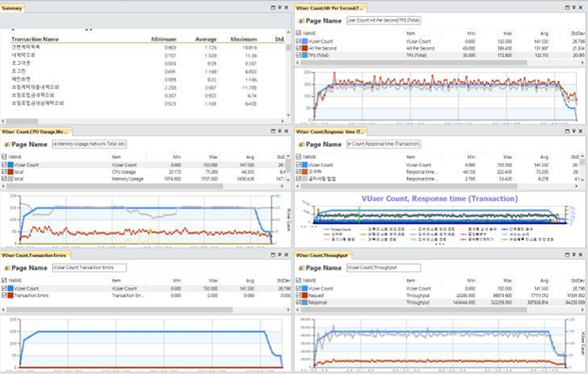Maximize the Summary panel with its square icon
The width and height of the screenshot is (588, 374).
point(273,8)
